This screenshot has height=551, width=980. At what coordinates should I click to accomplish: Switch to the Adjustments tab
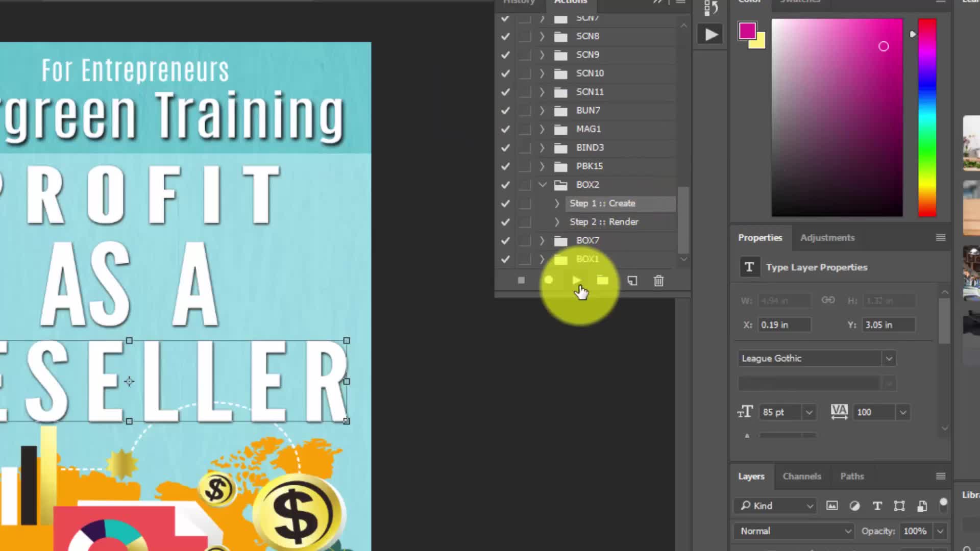(827, 238)
